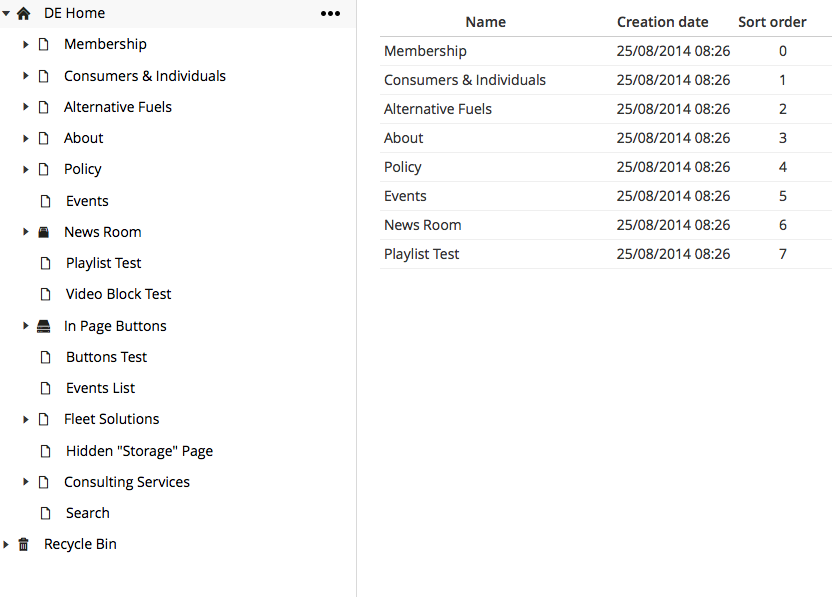Expand the Consulting Services node arrow
This screenshot has height=597, width=840.
tap(25, 482)
